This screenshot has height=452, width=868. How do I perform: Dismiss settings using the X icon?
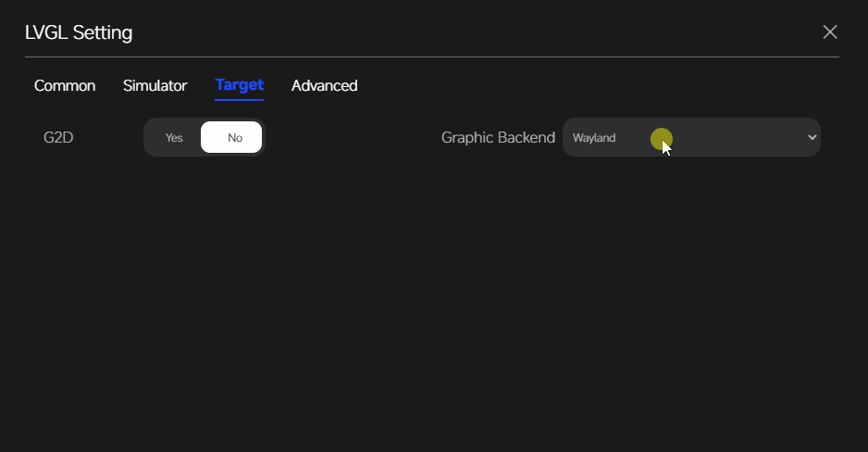[830, 32]
